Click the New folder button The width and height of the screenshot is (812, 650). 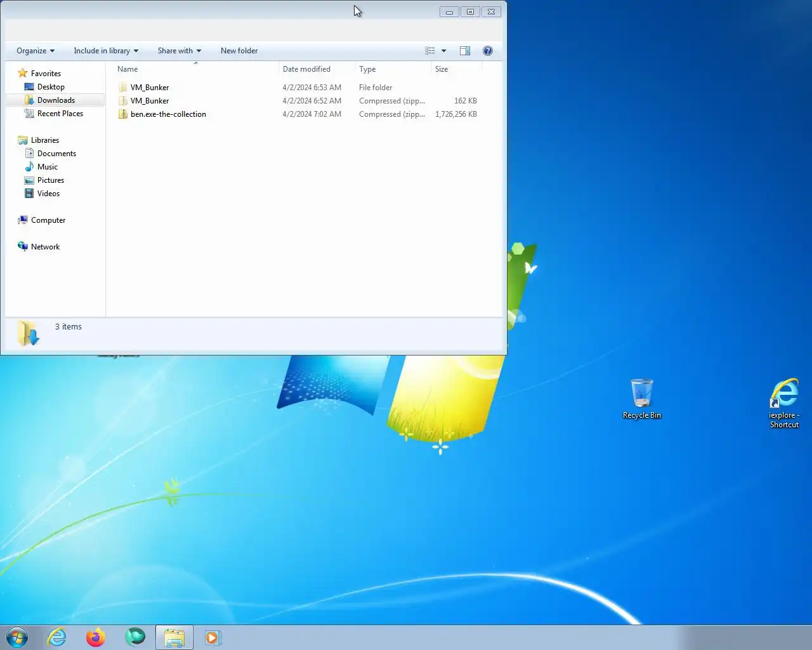coord(239,51)
